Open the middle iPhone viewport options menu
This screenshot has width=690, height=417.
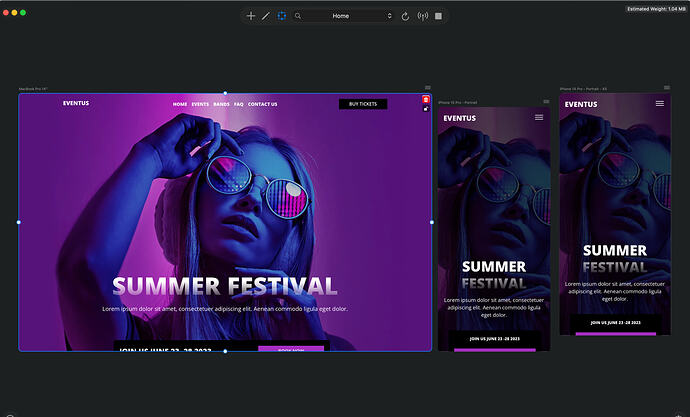[546, 102]
